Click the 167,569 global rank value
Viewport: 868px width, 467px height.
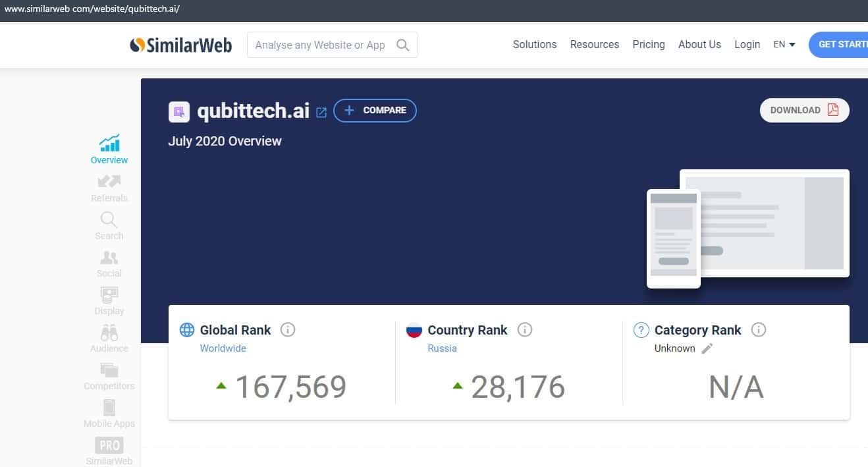pyautogui.click(x=291, y=387)
